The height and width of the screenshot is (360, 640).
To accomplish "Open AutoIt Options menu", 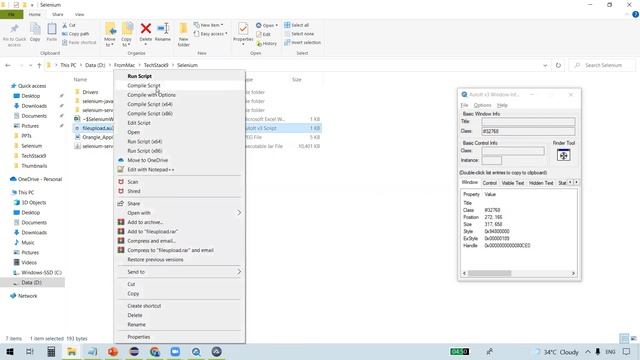I will click(482, 105).
